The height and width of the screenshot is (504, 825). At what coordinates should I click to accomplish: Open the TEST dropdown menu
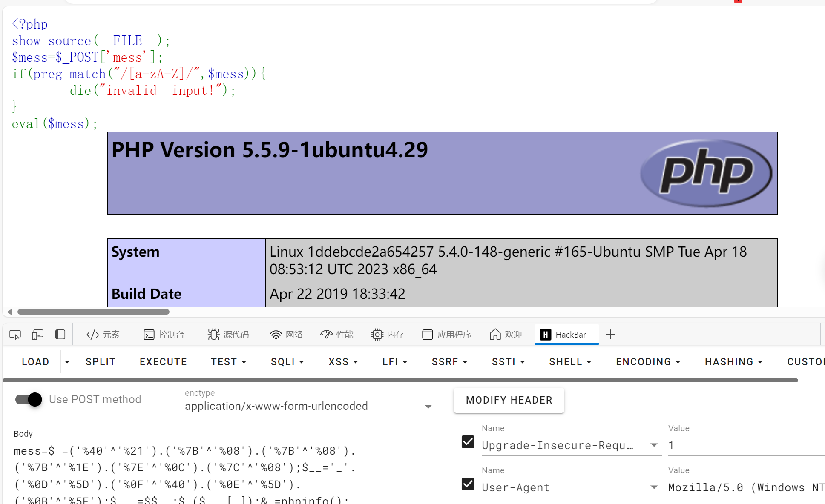tap(229, 362)
